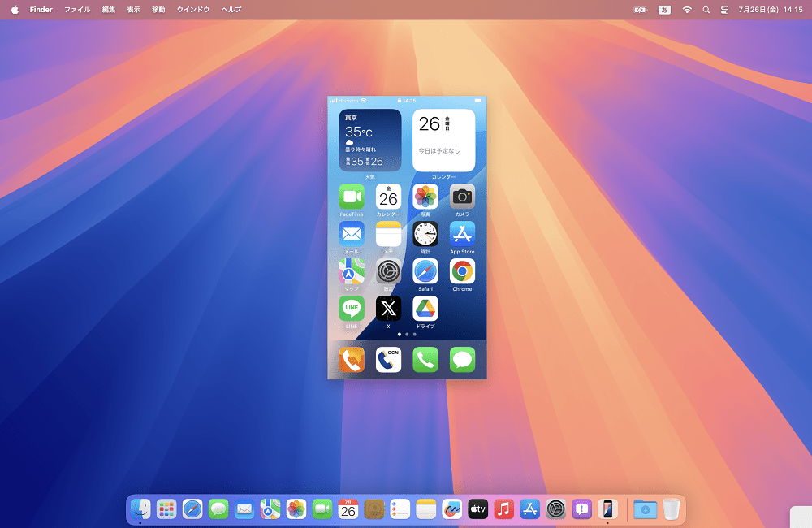
Task: Expand the Wi-Fi status menu
Action: pyautogui.click(x=687, y=9)
